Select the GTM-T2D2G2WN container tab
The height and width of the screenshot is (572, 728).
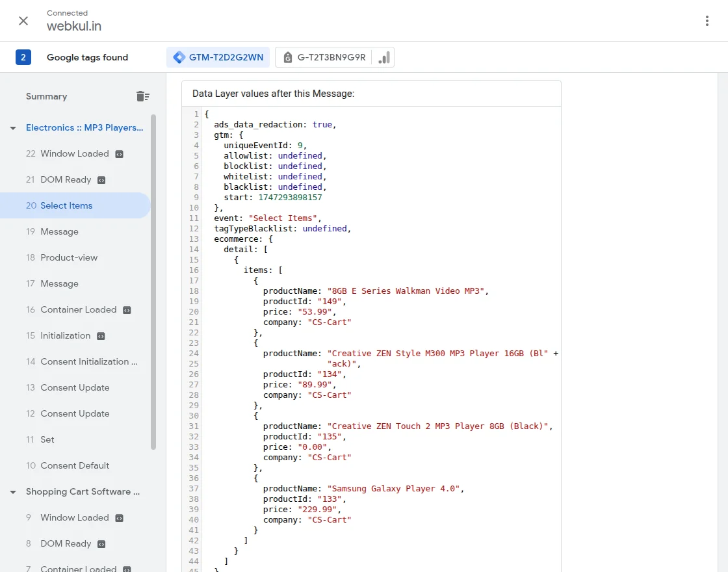218,57
